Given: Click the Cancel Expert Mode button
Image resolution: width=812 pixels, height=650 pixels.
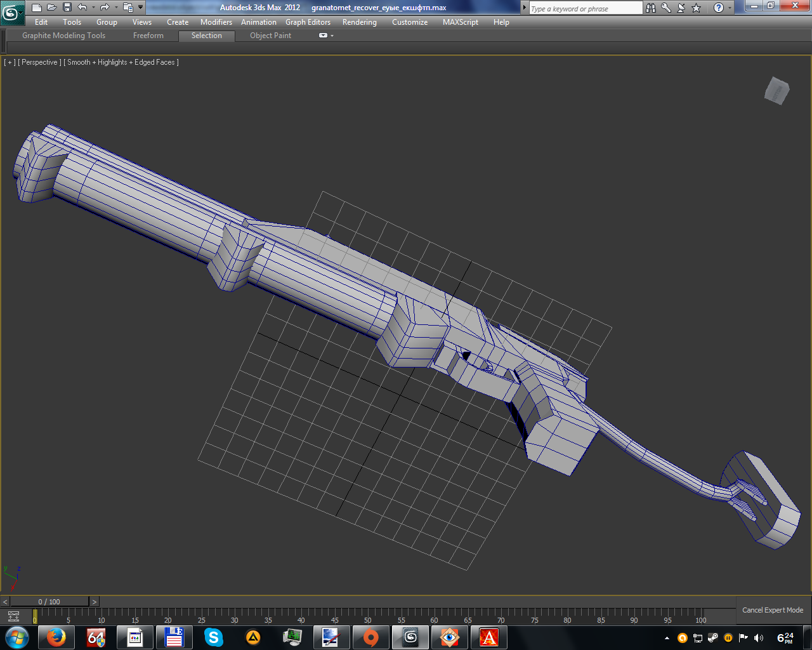Looking at the screenshot, I should tap(773, 610).
